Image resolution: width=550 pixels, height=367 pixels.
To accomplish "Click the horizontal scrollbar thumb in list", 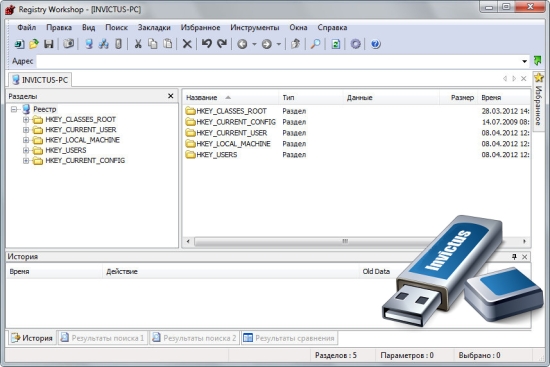I will [312, 241].
